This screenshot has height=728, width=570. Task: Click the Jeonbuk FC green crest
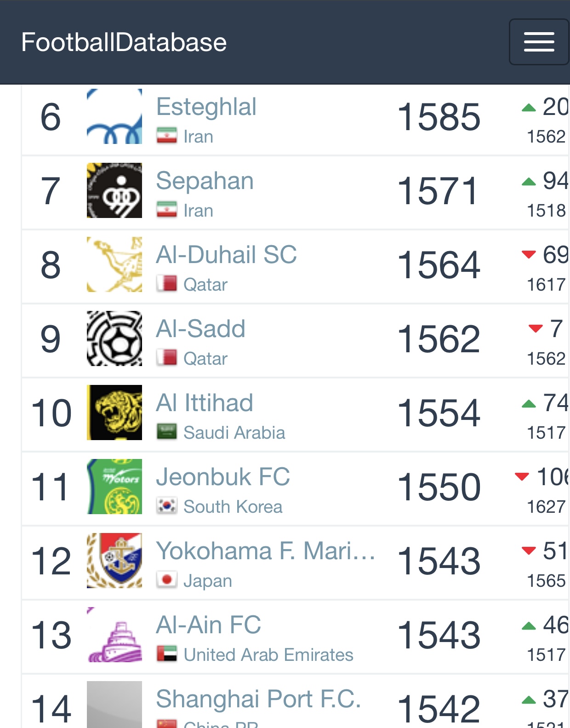114,487
